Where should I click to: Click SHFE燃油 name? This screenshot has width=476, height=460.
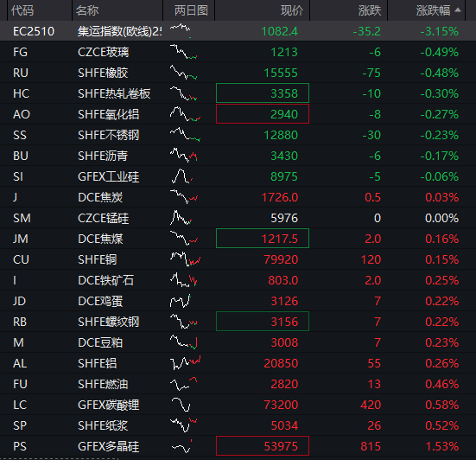(x=103, y=385)
